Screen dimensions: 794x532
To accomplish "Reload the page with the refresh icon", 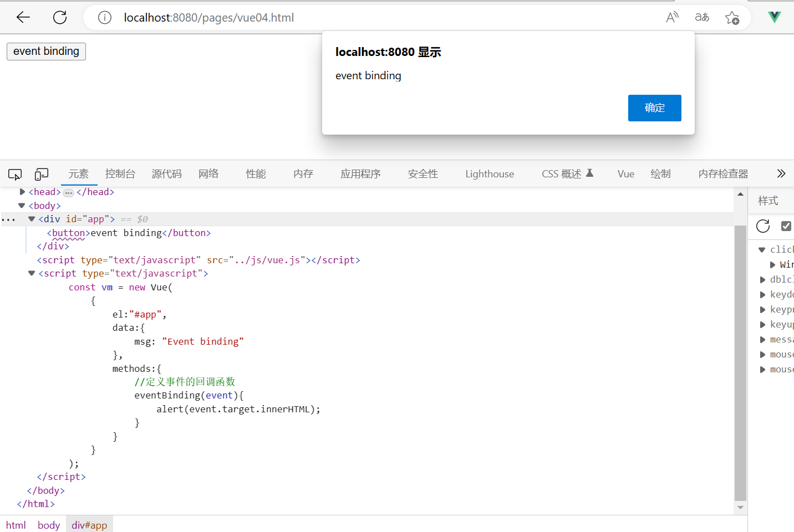I will click(x=60, y=17).
